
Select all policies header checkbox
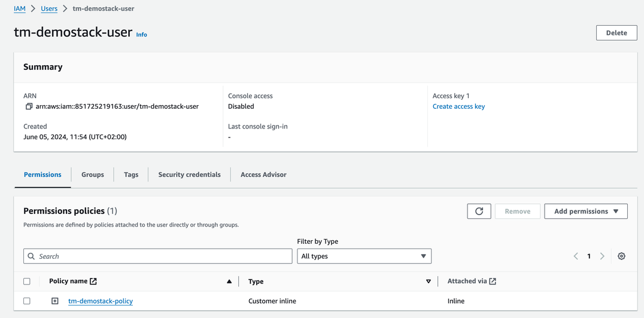(x=27, y=282)
